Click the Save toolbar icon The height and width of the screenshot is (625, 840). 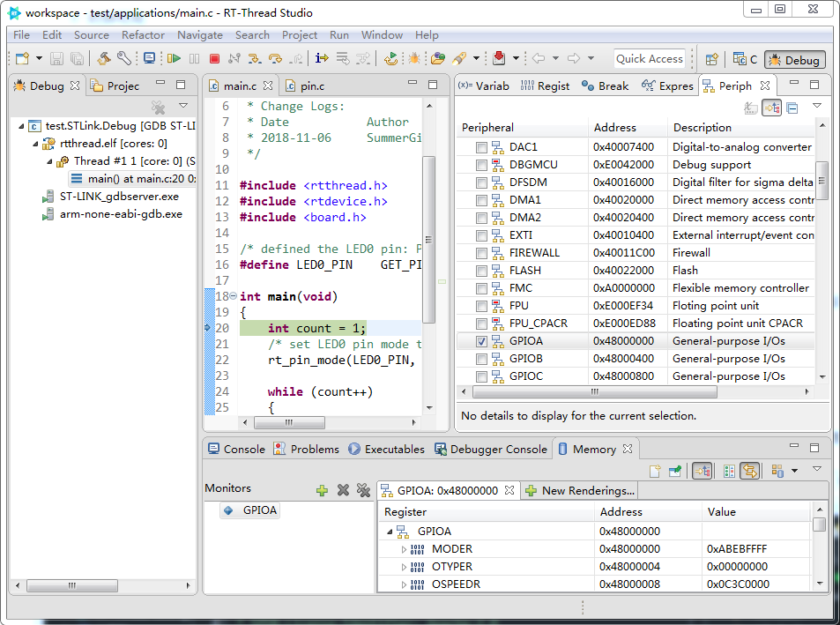tap(56, 58)
